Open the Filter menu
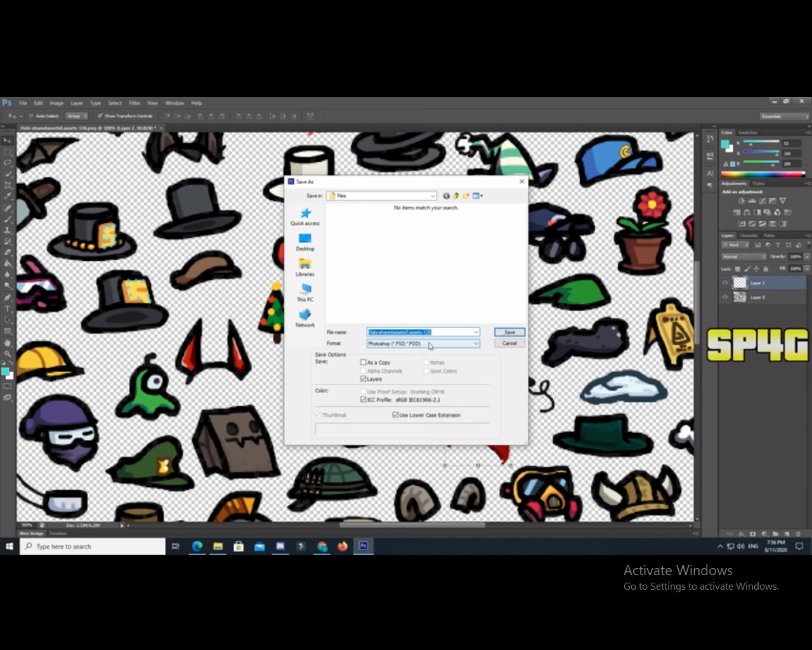Viewport: 812px width, 650px height. tap(134, 103)
